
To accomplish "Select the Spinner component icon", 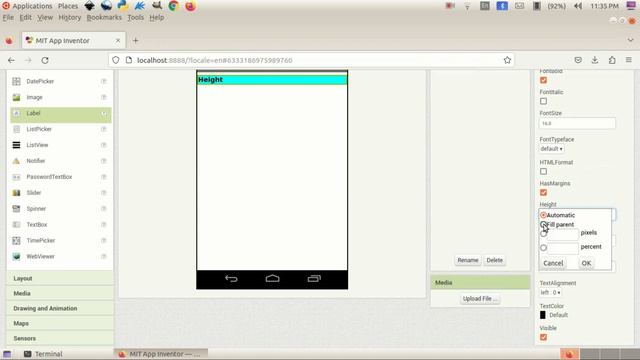I will [16, 209].
